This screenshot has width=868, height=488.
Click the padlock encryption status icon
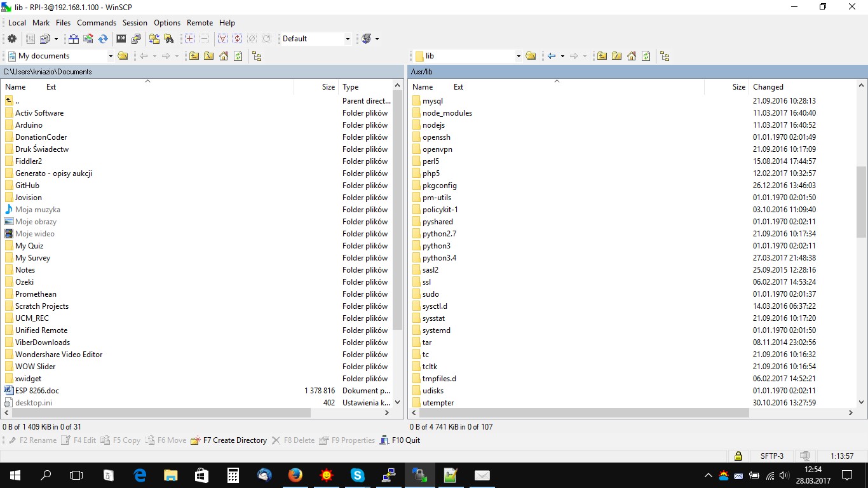[738, 456]
